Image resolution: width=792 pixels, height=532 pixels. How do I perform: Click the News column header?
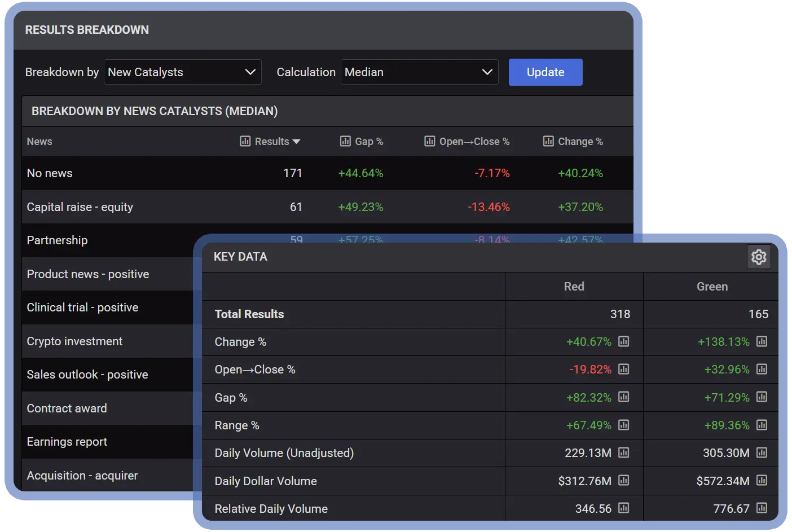tap(39, 142)
